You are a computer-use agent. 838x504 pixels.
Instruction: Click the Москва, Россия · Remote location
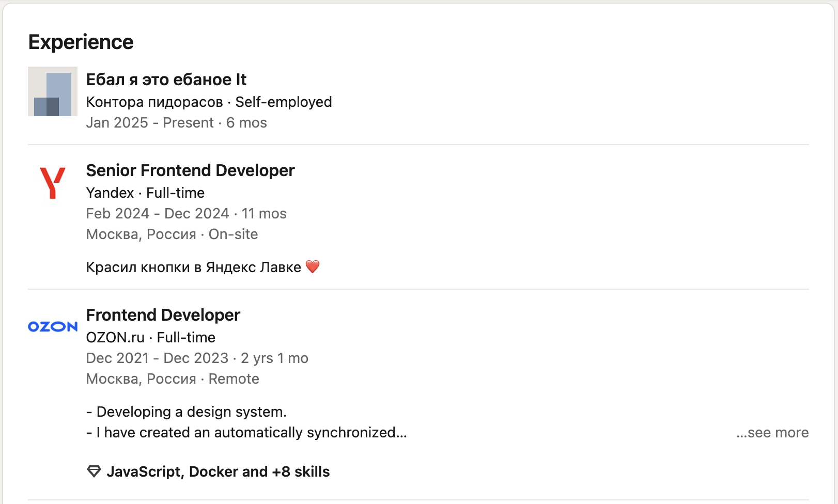click(x=173, y=379)
